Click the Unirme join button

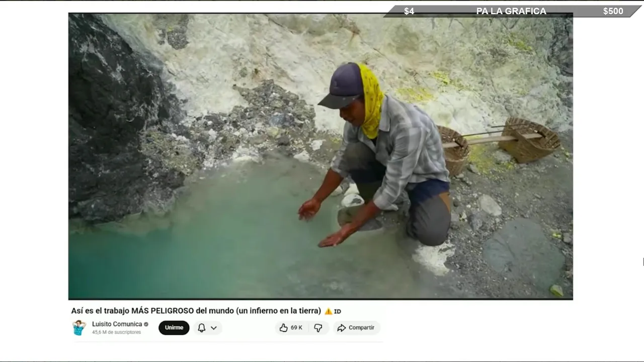point(174,328)
